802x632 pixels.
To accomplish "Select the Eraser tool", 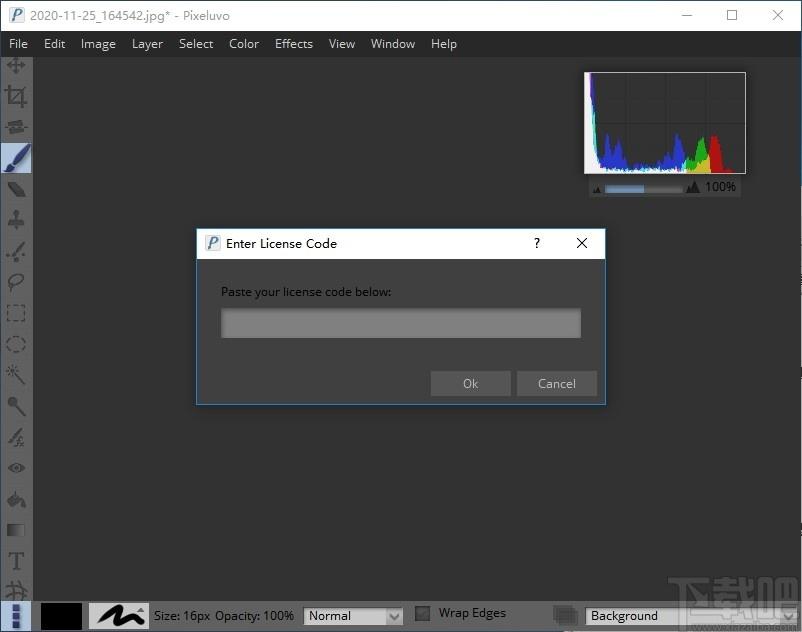I will [x=16, y=190].
